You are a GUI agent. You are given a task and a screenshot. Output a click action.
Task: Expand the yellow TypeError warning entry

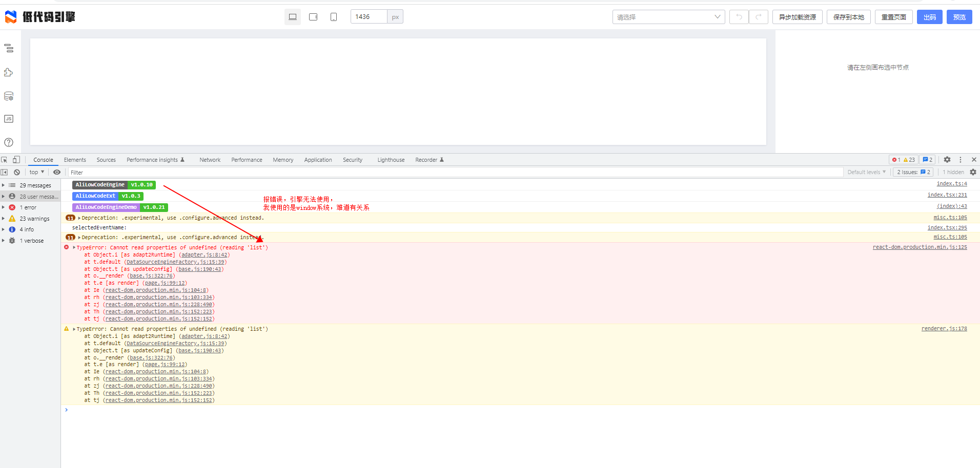(74, 329)
